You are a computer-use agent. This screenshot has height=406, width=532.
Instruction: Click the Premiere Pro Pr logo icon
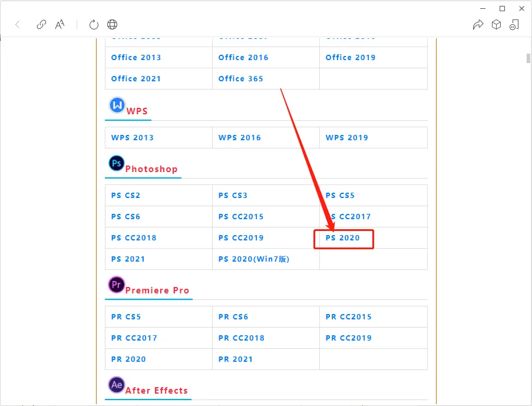pyautogui.click(x=117, y=285)
